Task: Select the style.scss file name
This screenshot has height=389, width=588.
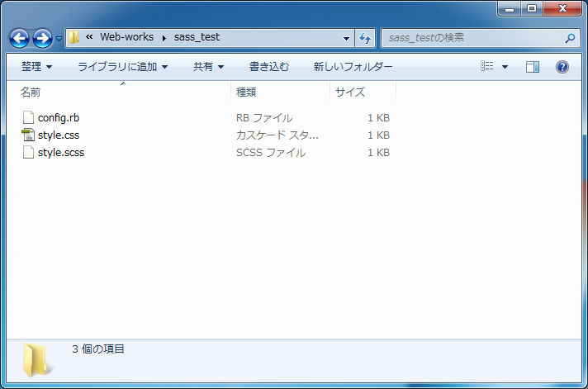Action: click(61, 153)
